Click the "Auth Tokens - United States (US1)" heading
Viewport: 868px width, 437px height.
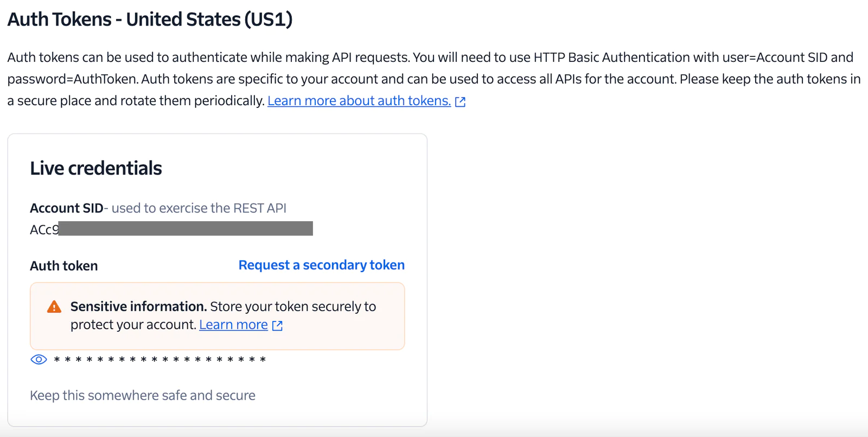pyautogui.click(x=150, y=20)
